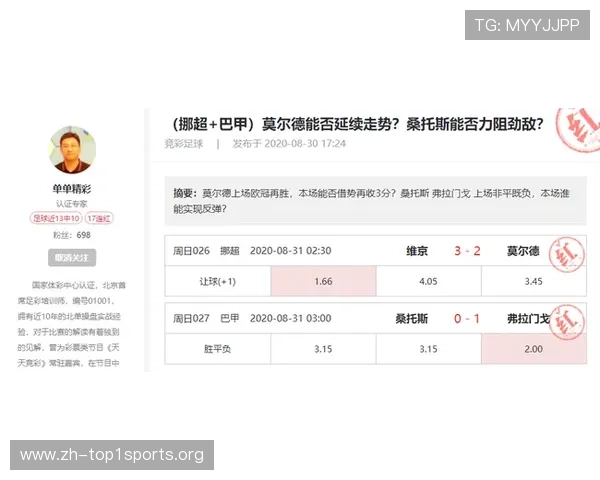Click the 桑托斯 team name
This screenshot has width=600, height=480.
tap(412, 319)
